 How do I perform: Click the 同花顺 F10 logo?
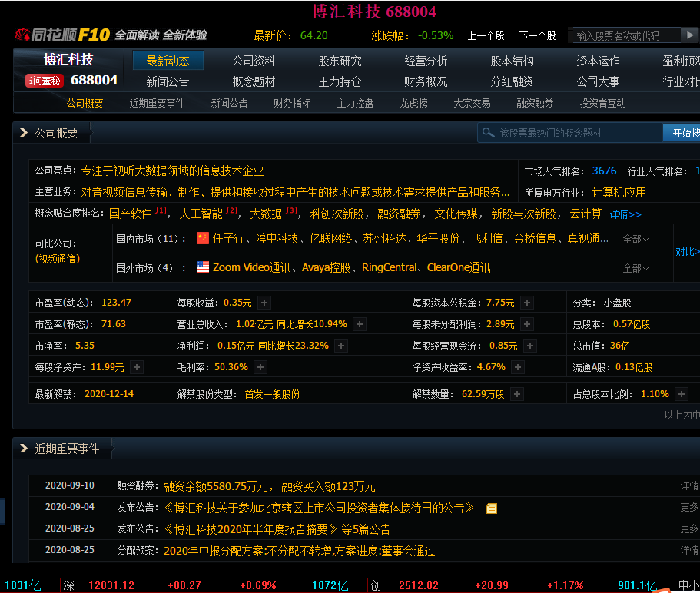click(62, 35)
